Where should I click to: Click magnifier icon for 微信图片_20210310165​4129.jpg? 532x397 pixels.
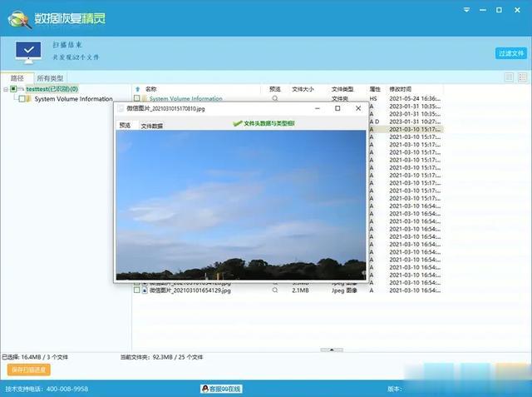(x=275, y=290)
